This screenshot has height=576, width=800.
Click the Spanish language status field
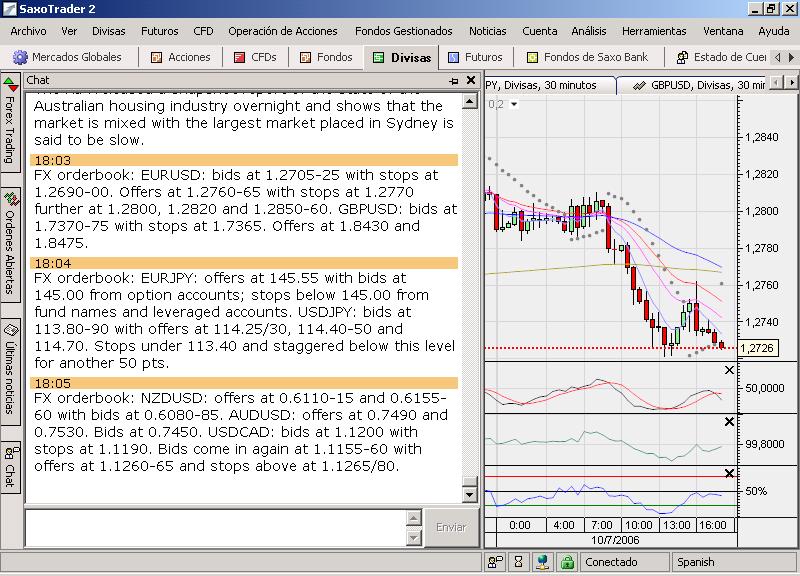point(735,562)
